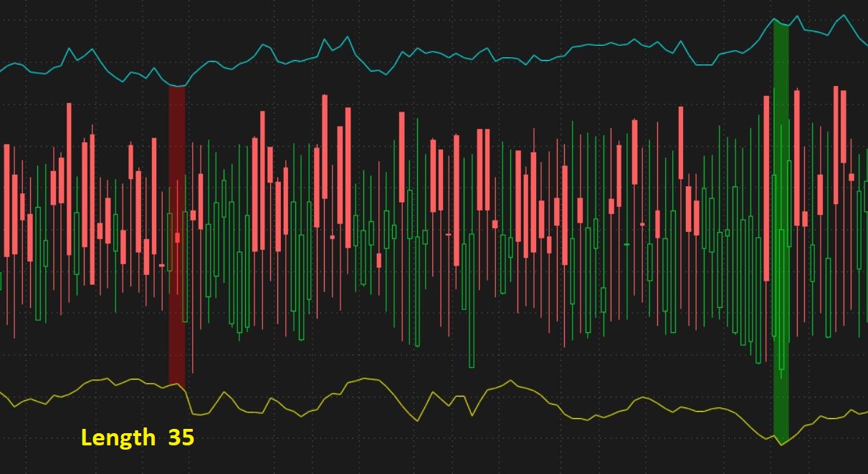Click the cyan line's peak above the green band
This screenshot has height=474, width=868.
(779, 21)
